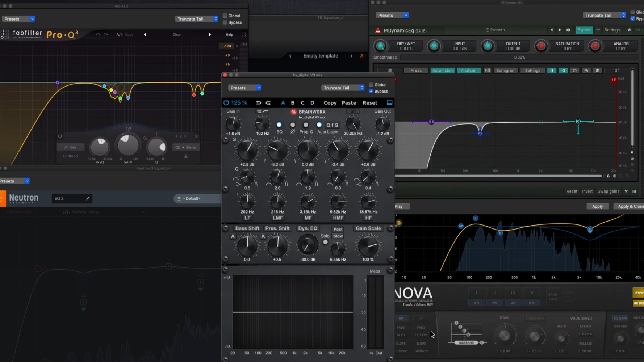644x362 pixels.
Task: Select settings slot A in bx_digital
Action: 283,103
